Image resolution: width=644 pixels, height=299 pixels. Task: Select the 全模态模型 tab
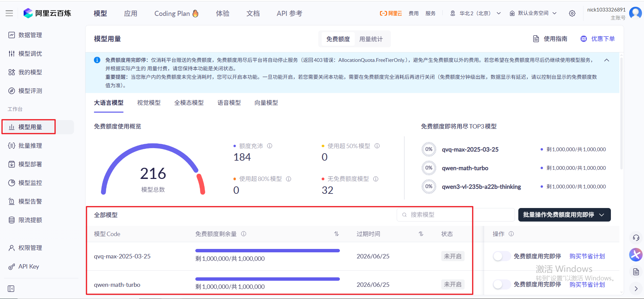(189, 103)
